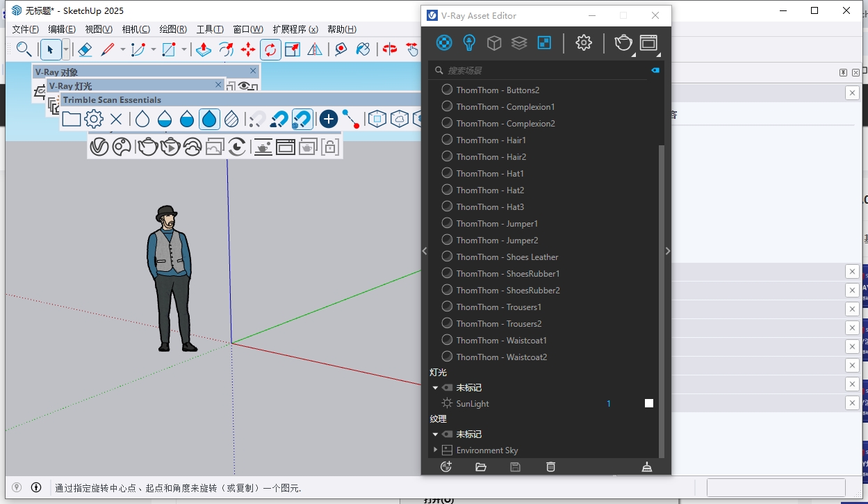Collapse the 未标记 group under 纹理
The image size is (868, 504).
[x=435, y=434]
